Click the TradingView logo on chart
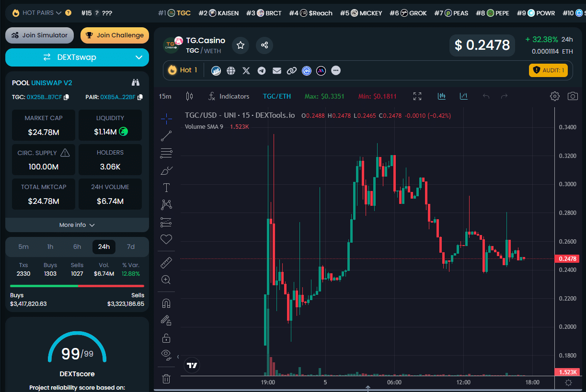 pyautogui.click(x=192, y=365)
